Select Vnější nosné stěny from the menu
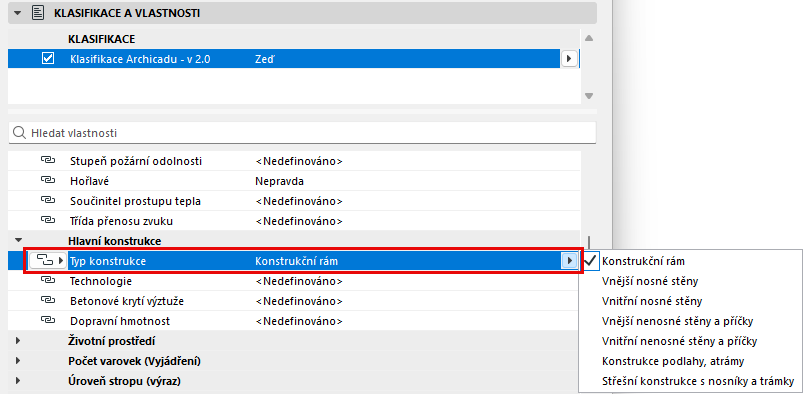804x394 pixels. pyautogui.click(x=650, y=281)
